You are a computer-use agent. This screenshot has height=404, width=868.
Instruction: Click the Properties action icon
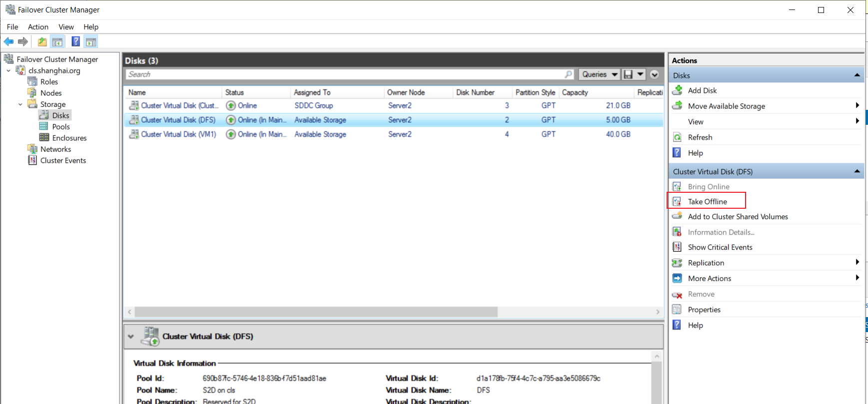pyautogui.click(x=677, y=310)
